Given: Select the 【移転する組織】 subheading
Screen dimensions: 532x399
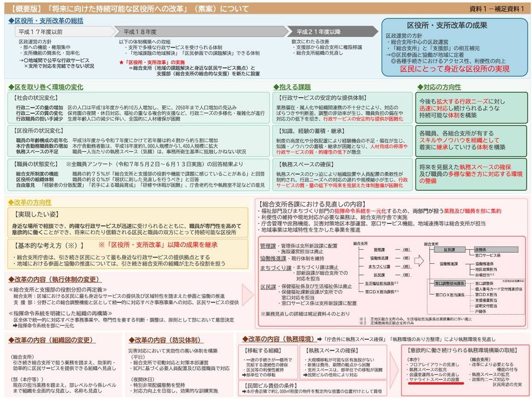Looking at the screenshot, I should point(263,350).
